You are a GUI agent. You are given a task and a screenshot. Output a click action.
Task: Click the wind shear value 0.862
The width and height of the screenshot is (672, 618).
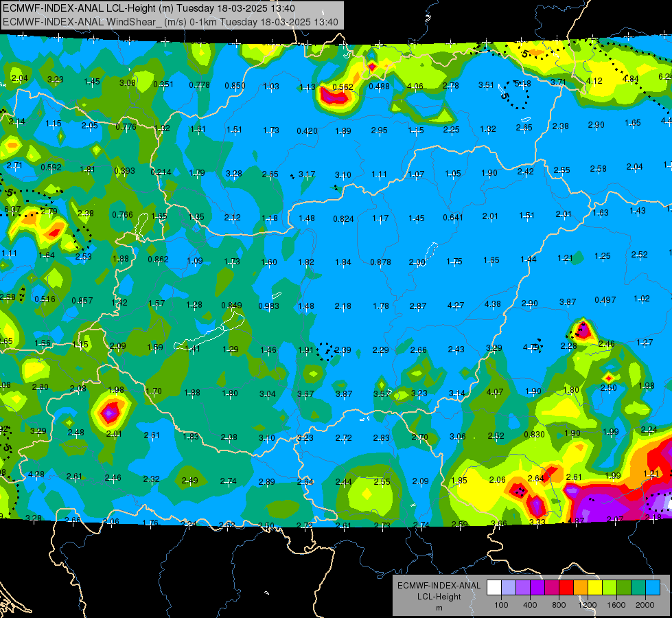pos(158,260)
